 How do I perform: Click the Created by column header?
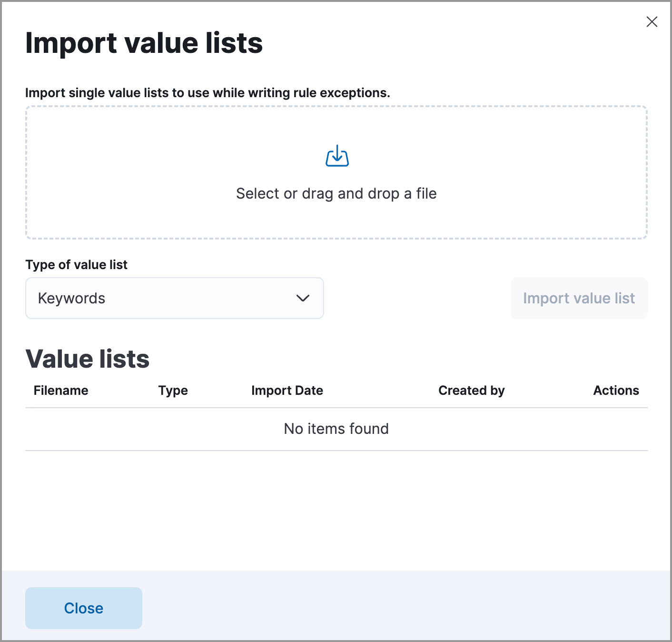coord(471,390)
